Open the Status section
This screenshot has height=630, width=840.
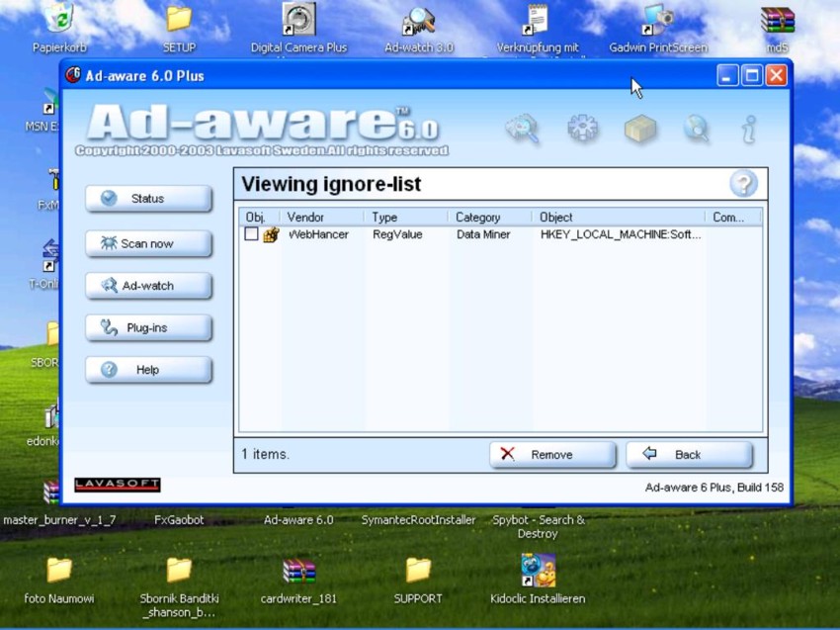click(148, 199)
